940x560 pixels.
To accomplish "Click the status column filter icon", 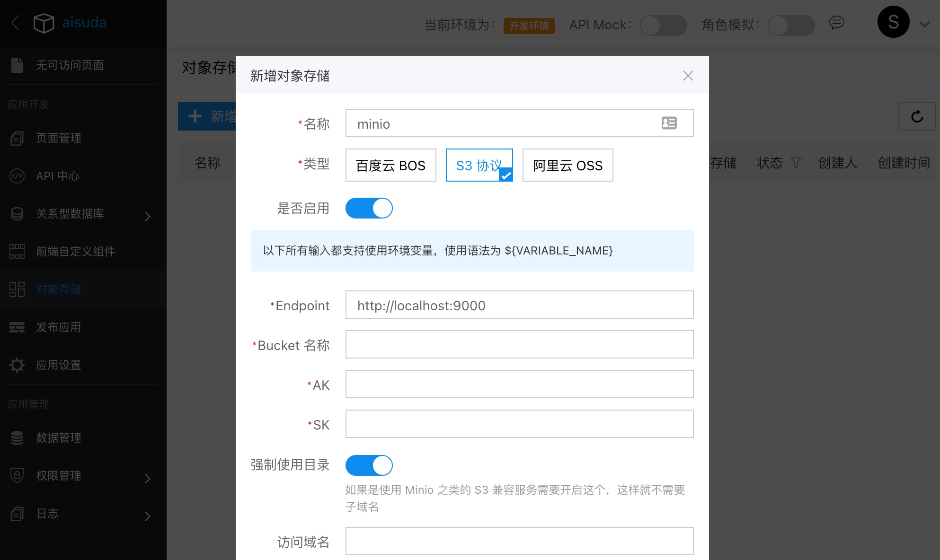I will tap(796, 163).
